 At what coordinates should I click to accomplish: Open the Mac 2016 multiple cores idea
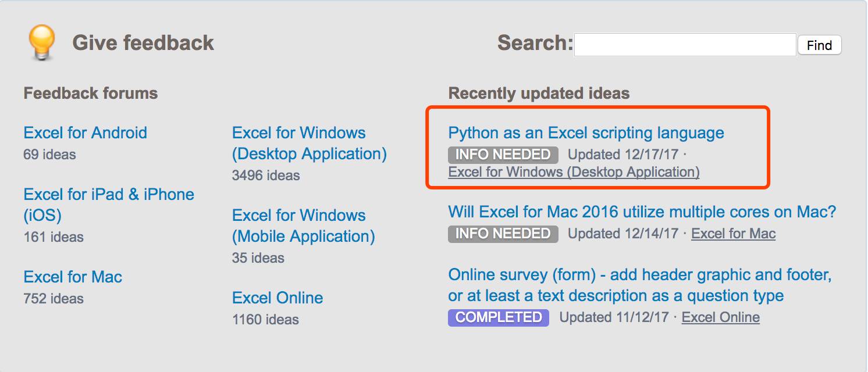(642, 212)
